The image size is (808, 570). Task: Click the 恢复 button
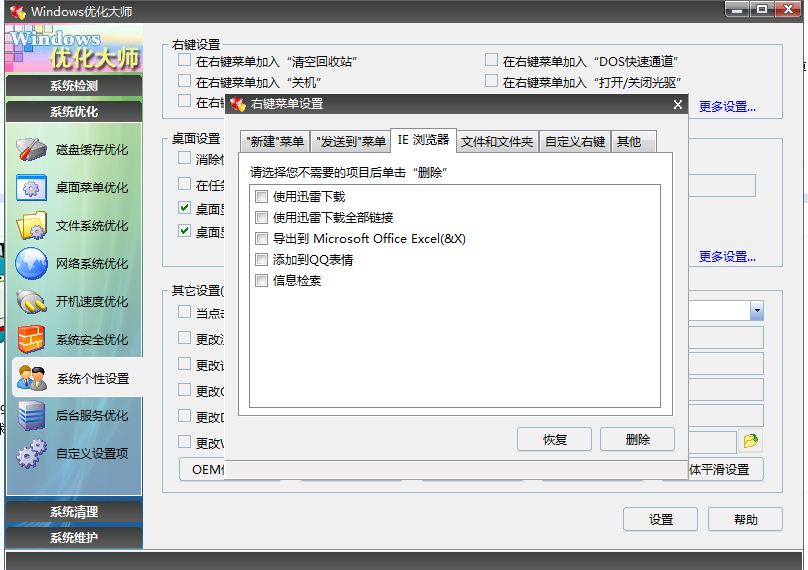coord(554,440)
